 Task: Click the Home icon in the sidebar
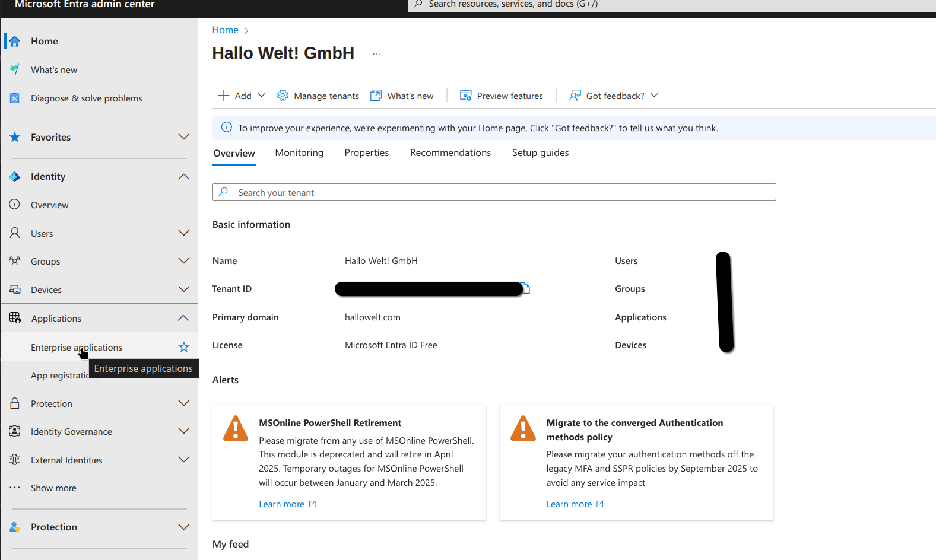[15, 41]
